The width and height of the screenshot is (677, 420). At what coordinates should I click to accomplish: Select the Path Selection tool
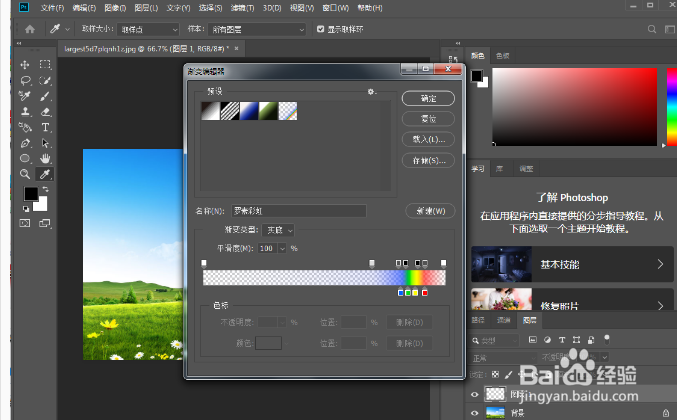click(45, 143)
